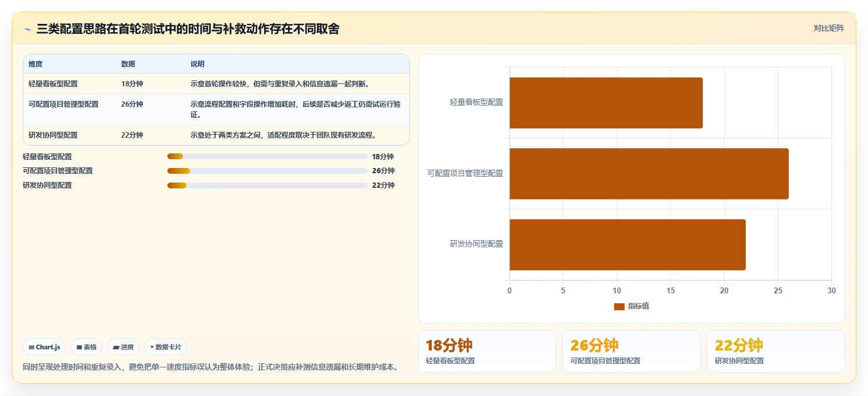Image resolution: width=868 pixels, height=396 pixels.
Task: Click the 22分钟 value beside the progress bar
Action: point(383,185)
